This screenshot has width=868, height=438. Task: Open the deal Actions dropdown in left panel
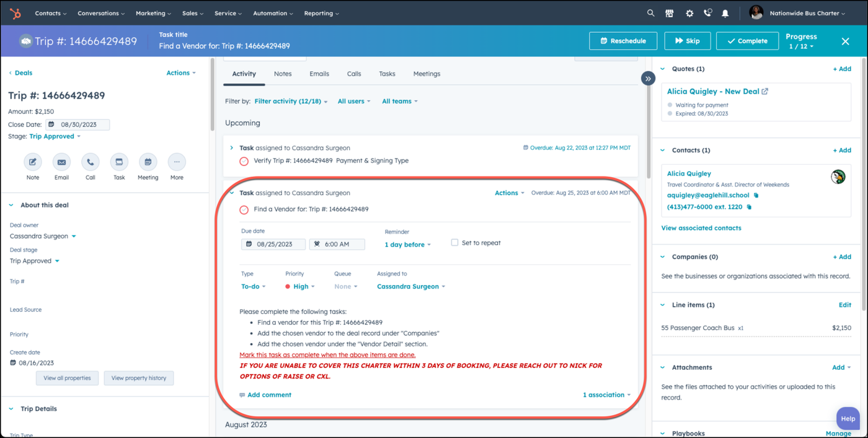[180, 73]
